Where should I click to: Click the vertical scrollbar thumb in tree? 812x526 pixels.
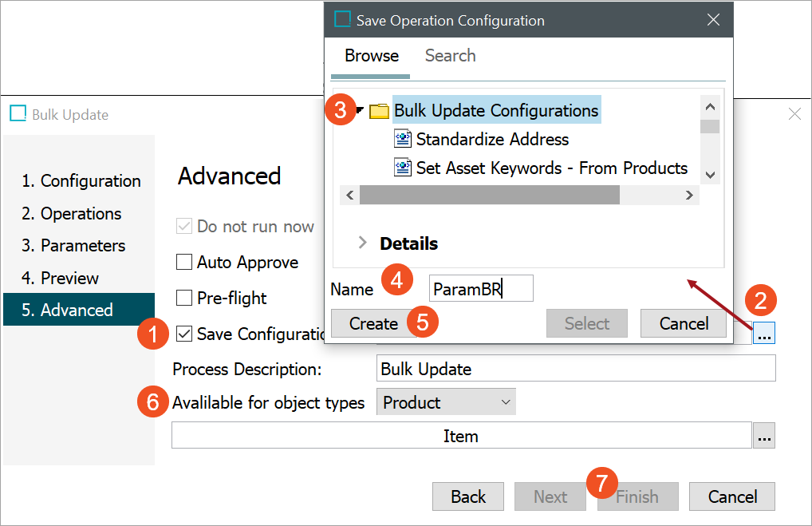click(710, 126)
